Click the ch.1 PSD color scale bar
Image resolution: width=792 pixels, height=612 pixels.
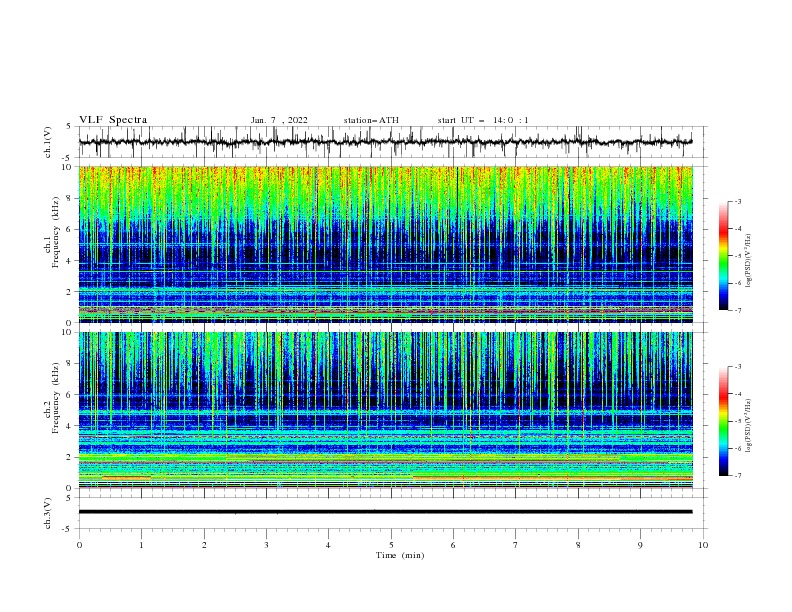point(724,256)
